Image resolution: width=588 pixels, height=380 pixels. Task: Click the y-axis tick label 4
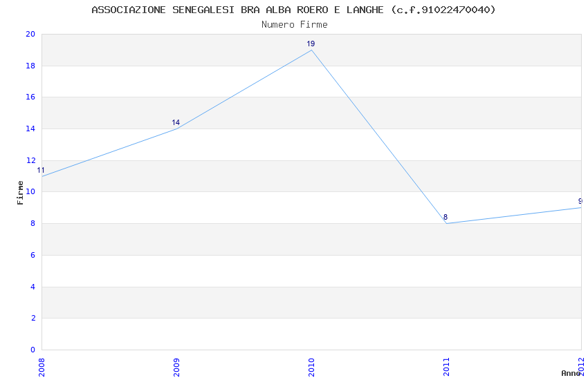pyautogui.click(x=33, y=287)
